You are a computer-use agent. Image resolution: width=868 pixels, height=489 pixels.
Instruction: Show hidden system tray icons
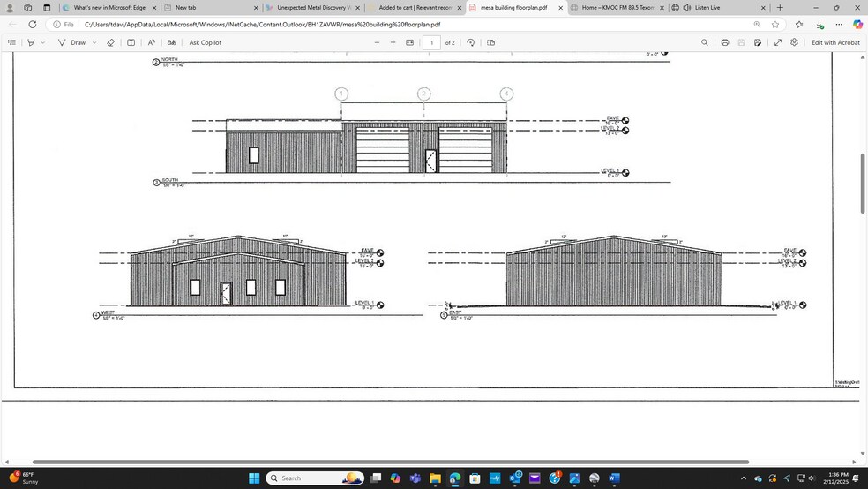click(x=743, y=478)
